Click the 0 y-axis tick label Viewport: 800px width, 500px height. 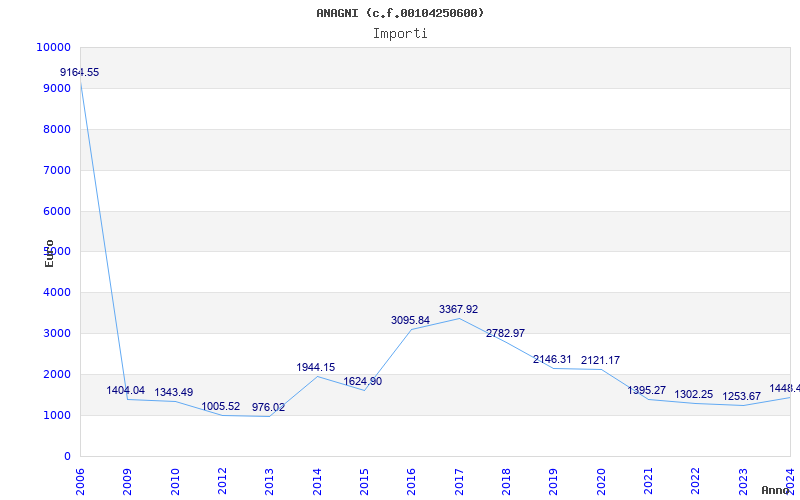click(67, 456)
